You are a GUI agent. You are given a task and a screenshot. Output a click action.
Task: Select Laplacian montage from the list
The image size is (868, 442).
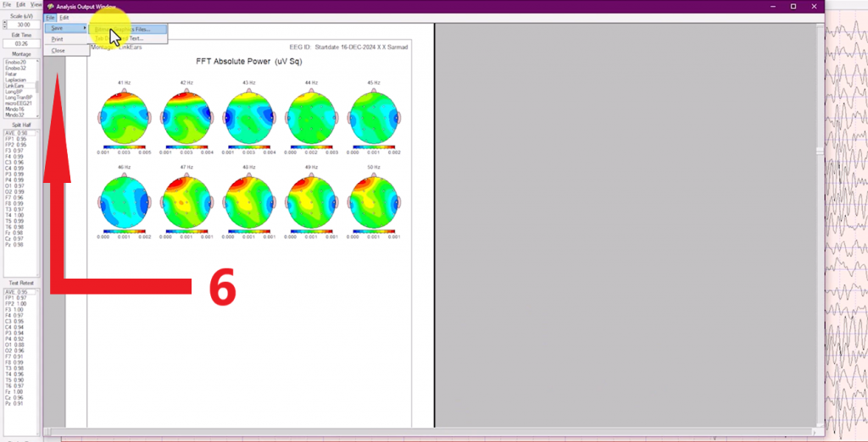click(x=16, y=80)
